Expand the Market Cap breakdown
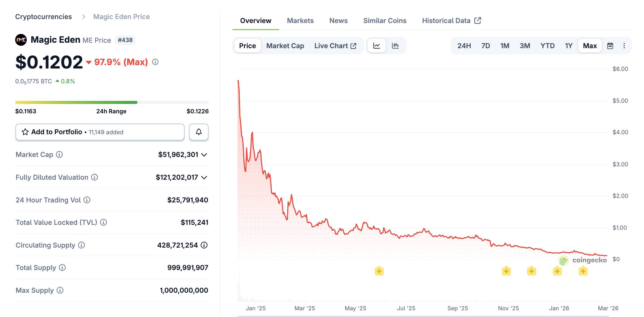 205,155
